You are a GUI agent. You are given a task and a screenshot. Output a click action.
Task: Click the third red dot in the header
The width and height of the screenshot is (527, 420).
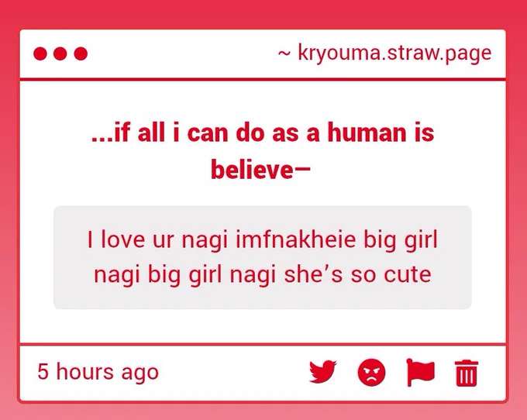[81, 53]
